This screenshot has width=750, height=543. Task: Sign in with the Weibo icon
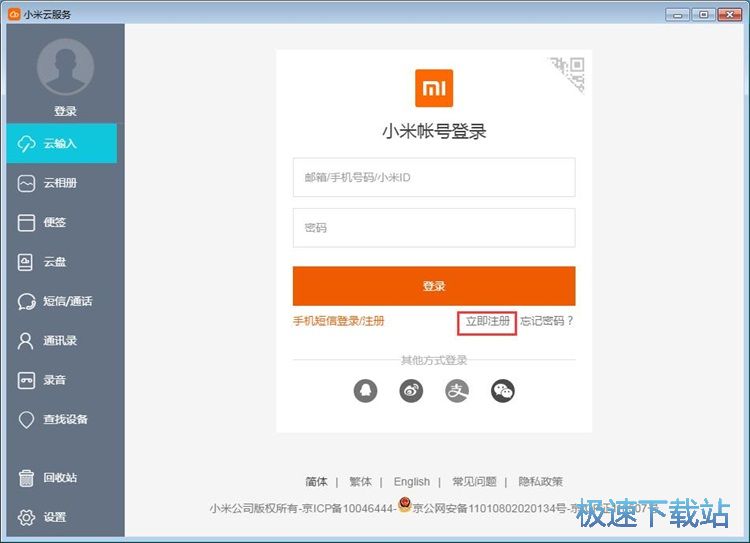tap(411, 391)
